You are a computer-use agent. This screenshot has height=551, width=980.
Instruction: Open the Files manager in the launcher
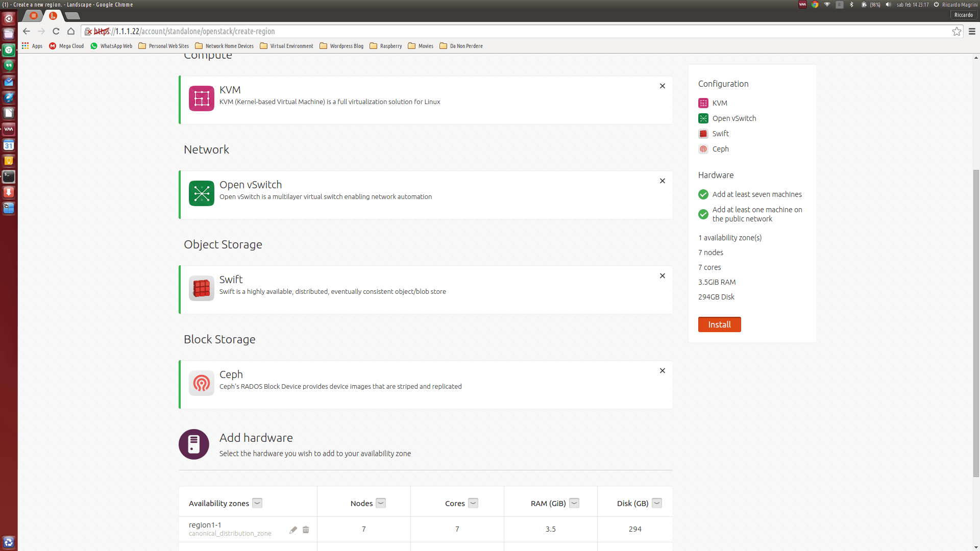click(x=9, y=34)
